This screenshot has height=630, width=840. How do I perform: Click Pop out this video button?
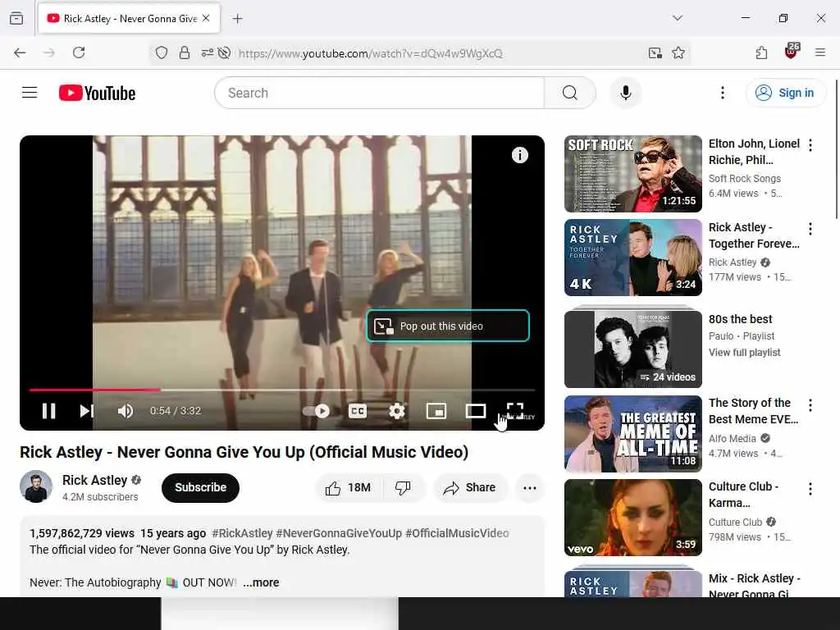(448, 326)
